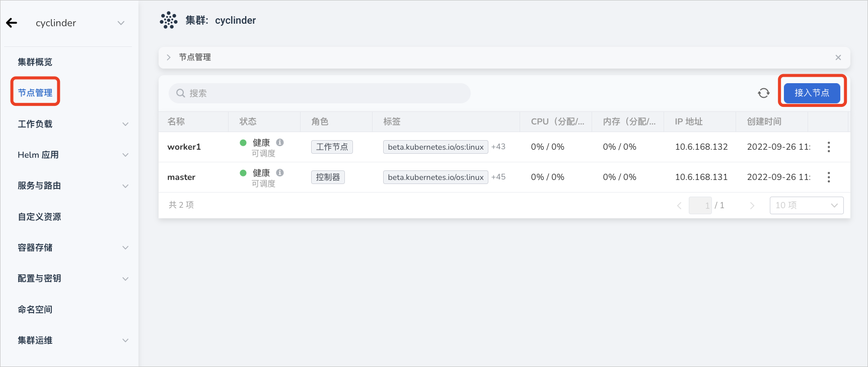Click IP address 10.6.168.132
This screenshot has height=367, width=868.
pyautogui.click(x=701, y=147)
